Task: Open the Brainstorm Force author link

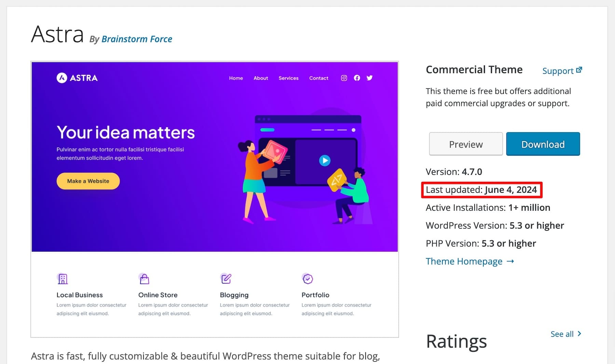Action: click(137, 39)
